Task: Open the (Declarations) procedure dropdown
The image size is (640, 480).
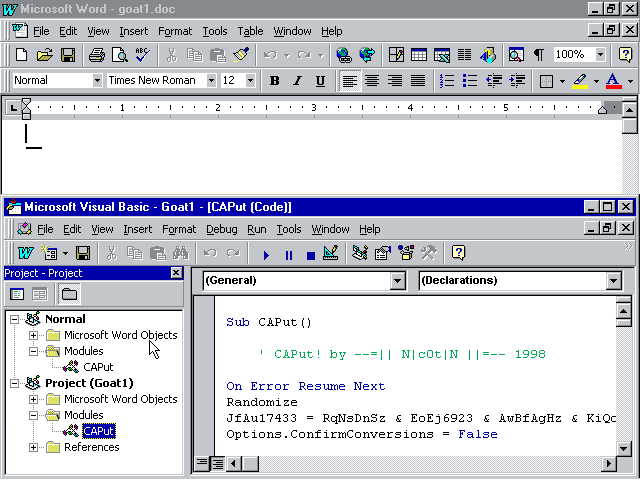Action: click(613, 281)
